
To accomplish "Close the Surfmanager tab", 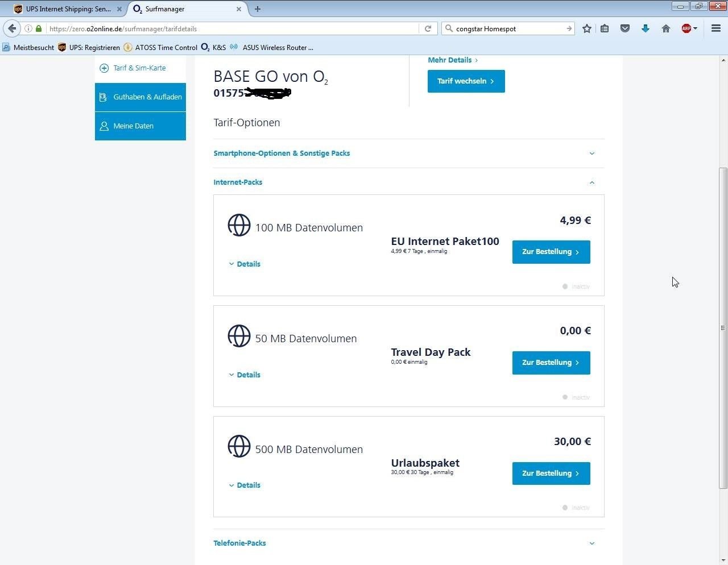I will coord(239,9).
